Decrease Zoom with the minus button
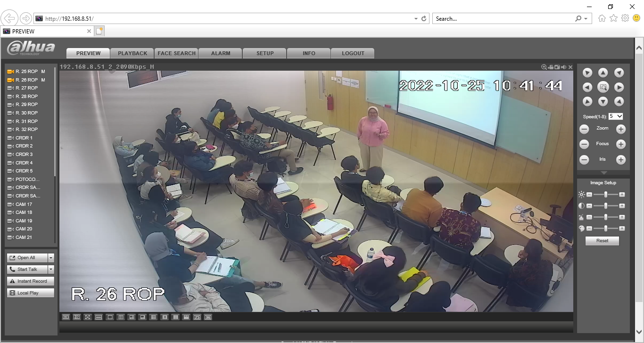The width and height of the screenshot is (644, 343). 584,129
